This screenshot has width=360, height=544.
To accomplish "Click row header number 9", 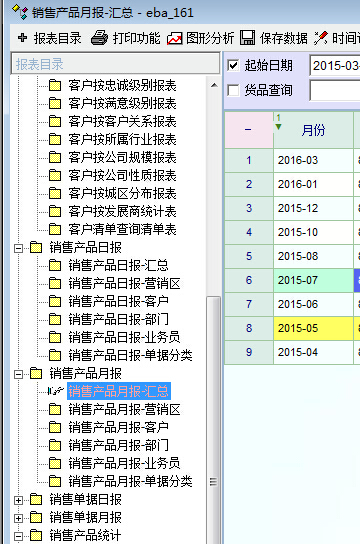I will (x=249, y=352).
